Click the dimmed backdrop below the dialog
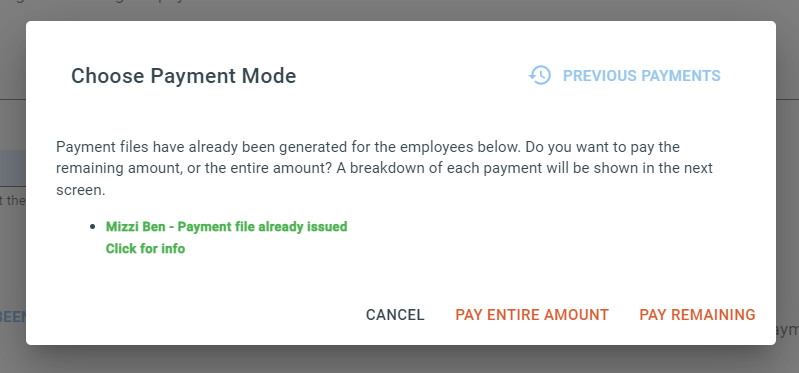Screen dimensions: 799x373 click(400, 359)
